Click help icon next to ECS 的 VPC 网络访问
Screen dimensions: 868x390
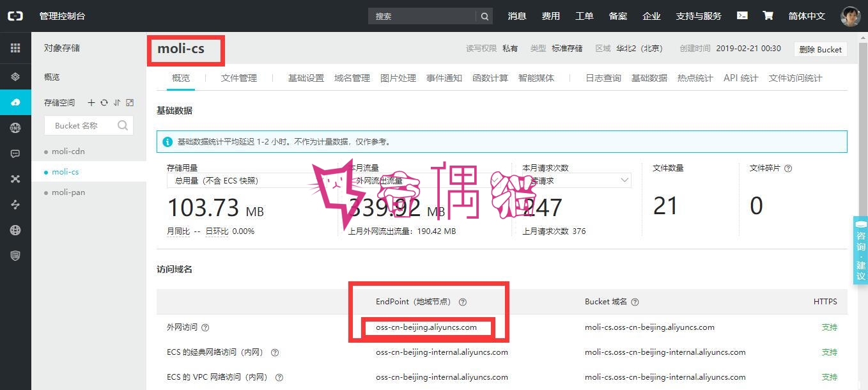[x=279, y=377]
